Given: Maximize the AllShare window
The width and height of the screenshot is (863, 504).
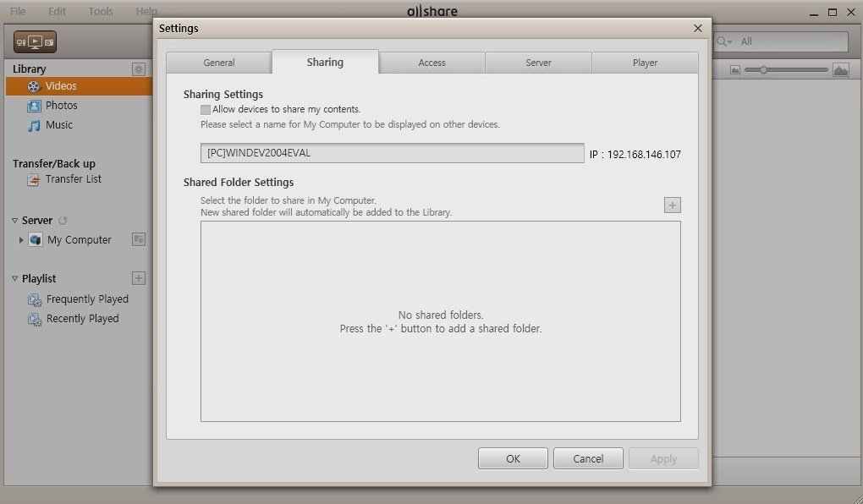Looking at the screenshot, I should (833, 12).
